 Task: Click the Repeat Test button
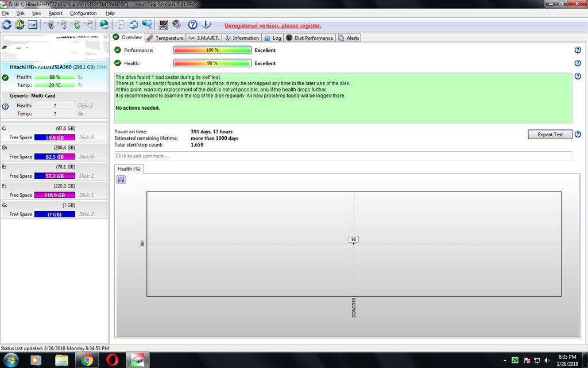coord(550,135)
